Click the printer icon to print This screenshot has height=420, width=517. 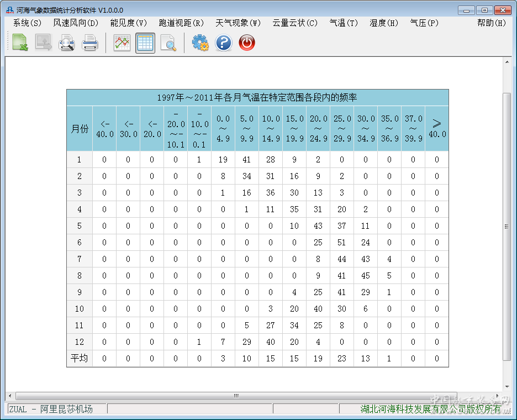[x=90, y=43]
